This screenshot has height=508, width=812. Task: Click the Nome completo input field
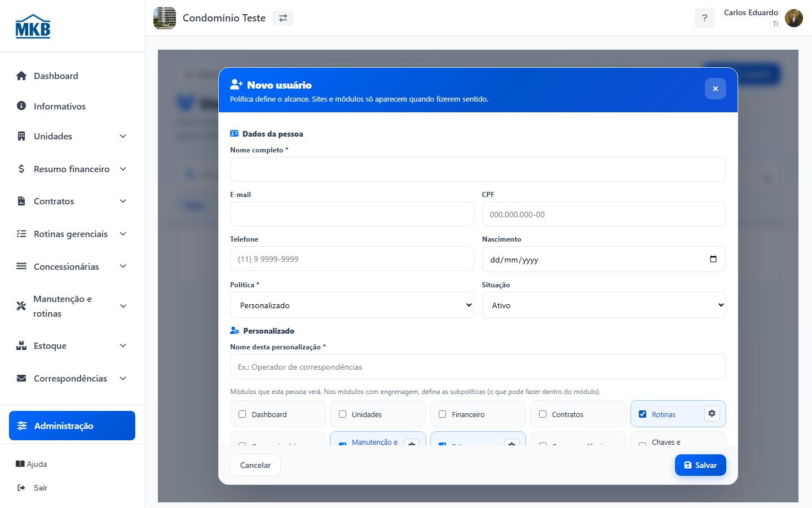[478, 169]
